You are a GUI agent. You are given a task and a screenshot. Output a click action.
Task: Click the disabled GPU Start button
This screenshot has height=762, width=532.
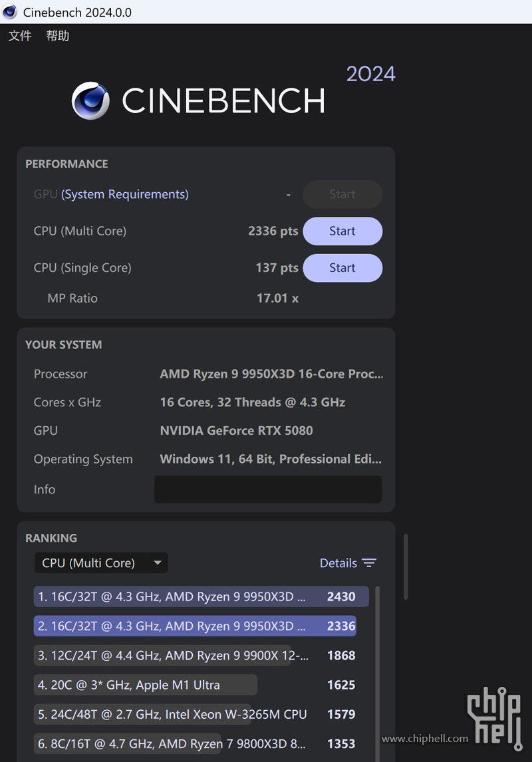pos(342,194)
